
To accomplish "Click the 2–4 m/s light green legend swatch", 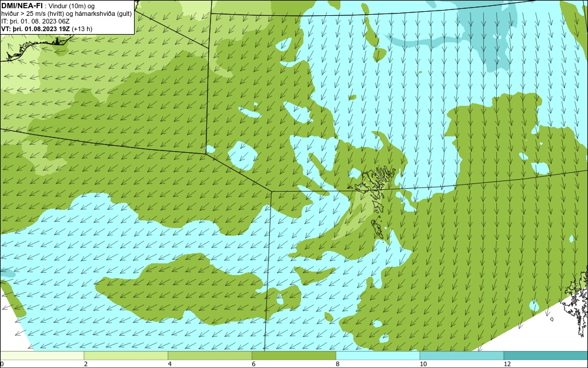I will click(126, 356).
